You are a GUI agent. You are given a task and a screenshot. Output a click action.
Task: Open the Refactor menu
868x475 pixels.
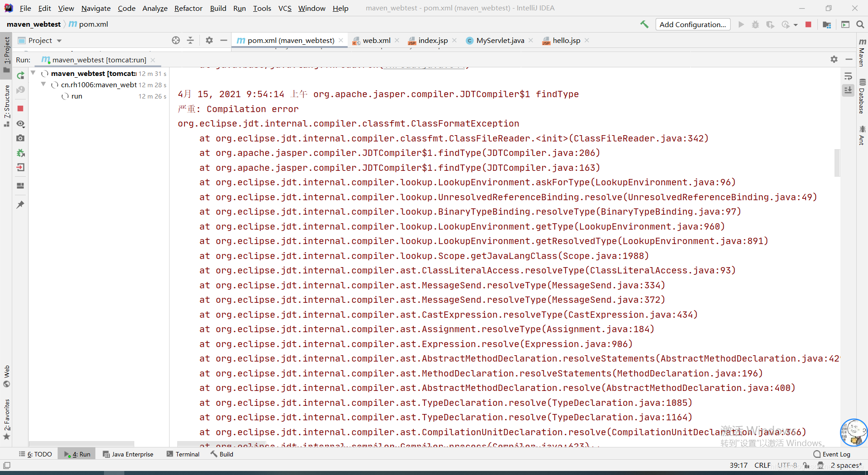click(188, 8)
